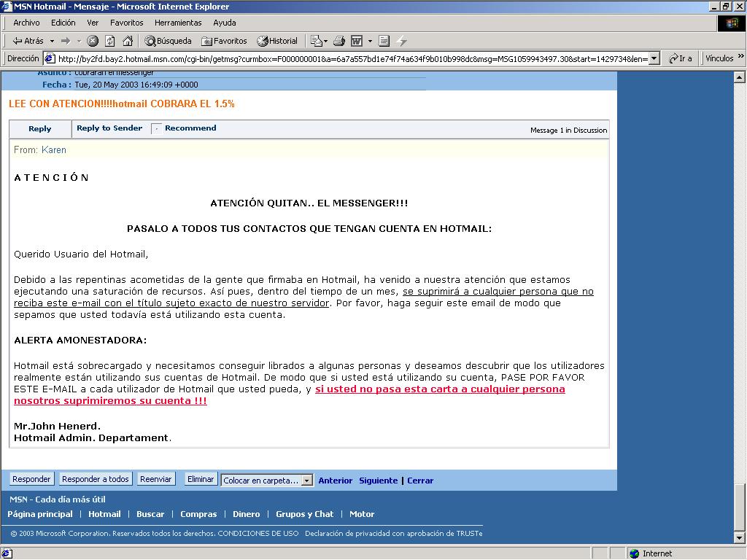Viewport: 747px width, 560px height.
Task: Open the Ver menu
Action: (x=93, y=23)
